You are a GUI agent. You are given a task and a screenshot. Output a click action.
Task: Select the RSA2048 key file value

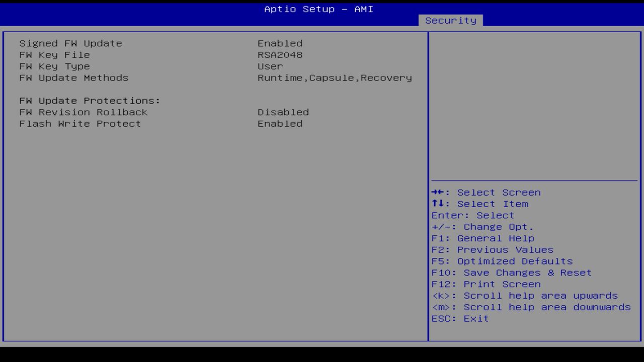pos(280,55)
